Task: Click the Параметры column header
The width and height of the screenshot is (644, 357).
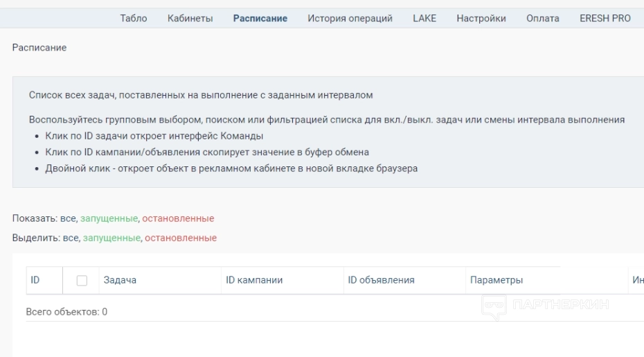Action: pos(496,280)
